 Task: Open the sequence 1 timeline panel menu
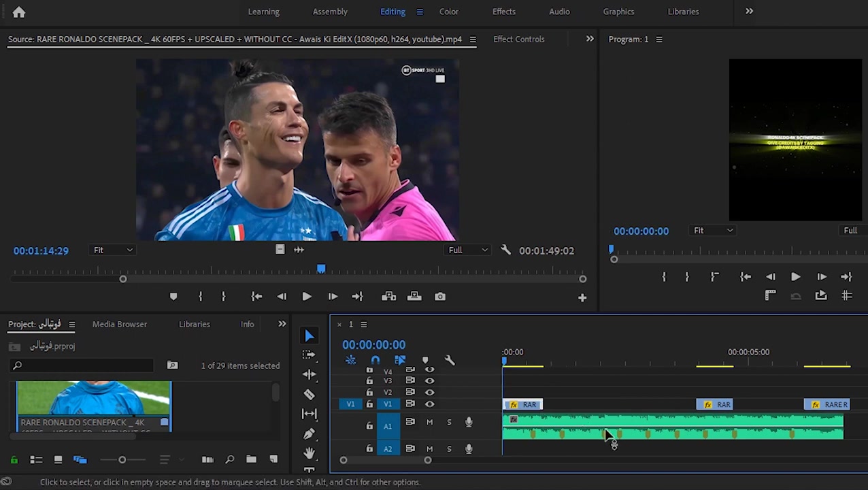(x=363, y=325)
